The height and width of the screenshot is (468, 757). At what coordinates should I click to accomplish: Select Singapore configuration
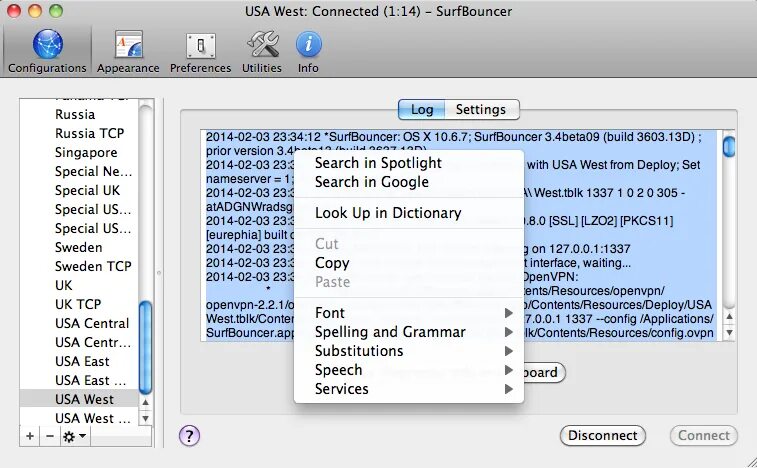coord(79,153)
